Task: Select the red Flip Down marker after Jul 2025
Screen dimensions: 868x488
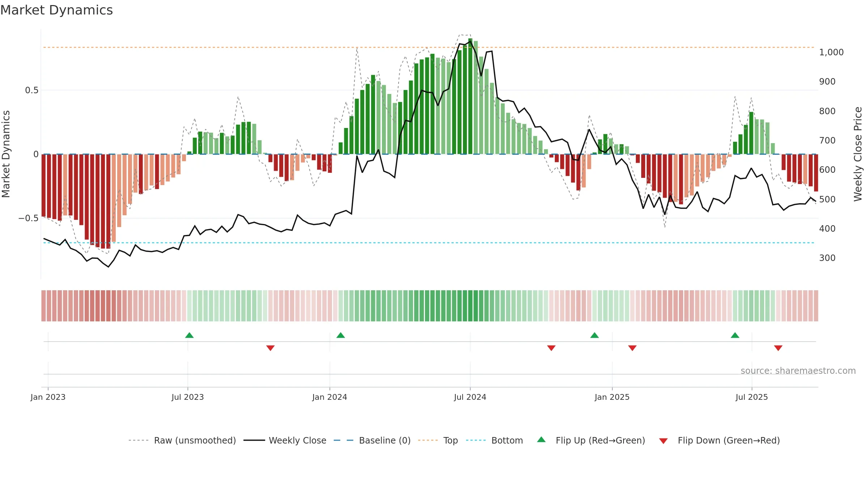Action: coord(778,348)
